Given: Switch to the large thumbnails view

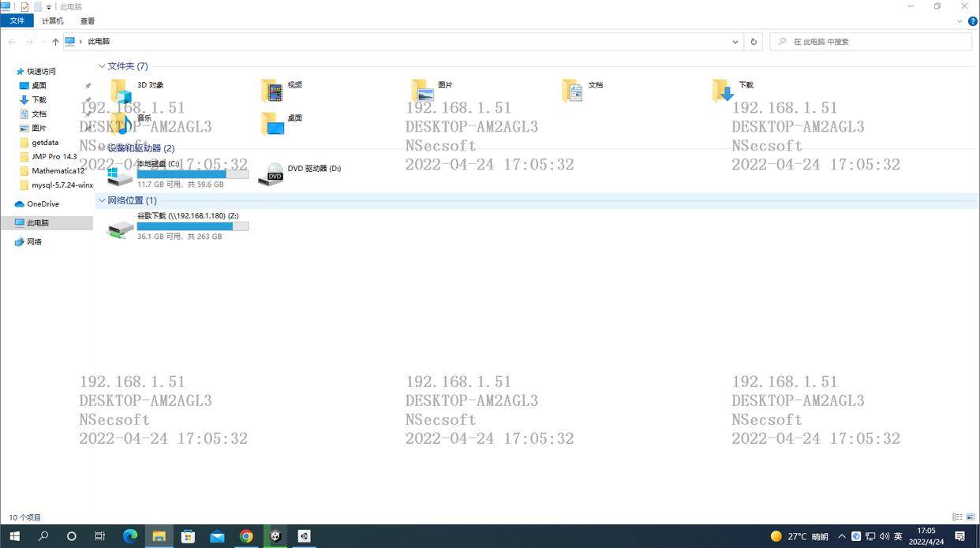Looking at the screenshot, I should coord(971,517).
